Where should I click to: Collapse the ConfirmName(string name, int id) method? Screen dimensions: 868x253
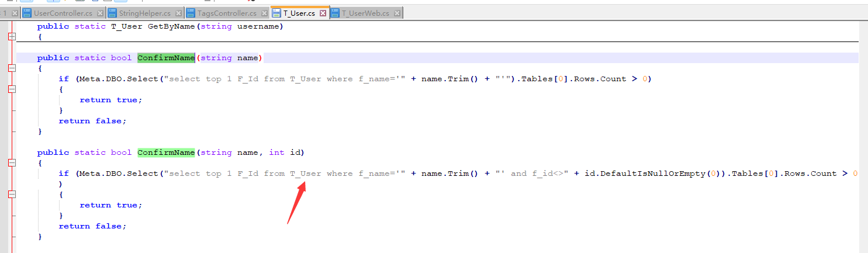tap(11, 163)
